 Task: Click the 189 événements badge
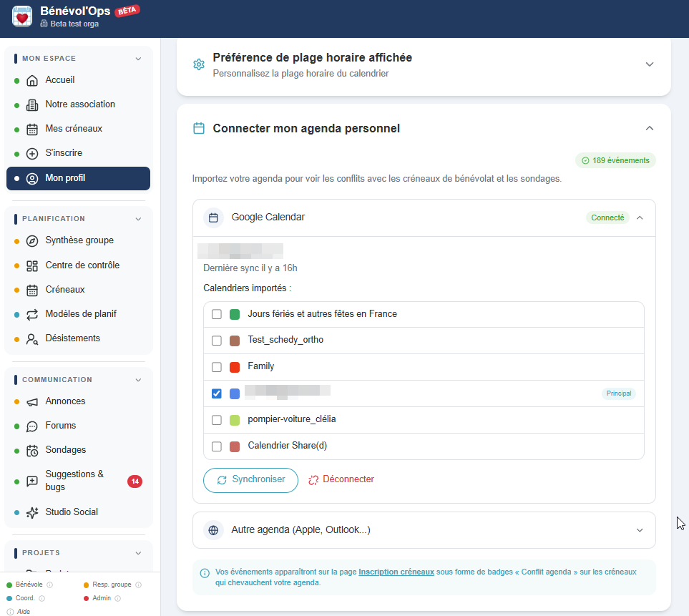pyautogui.click(x=615, y=160)
